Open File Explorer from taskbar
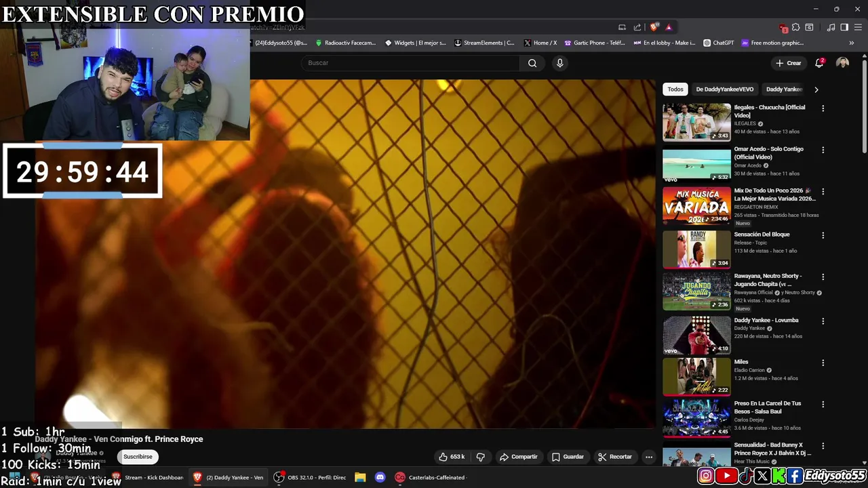Viewport: 868px width, 488px height. click(360, 478)
